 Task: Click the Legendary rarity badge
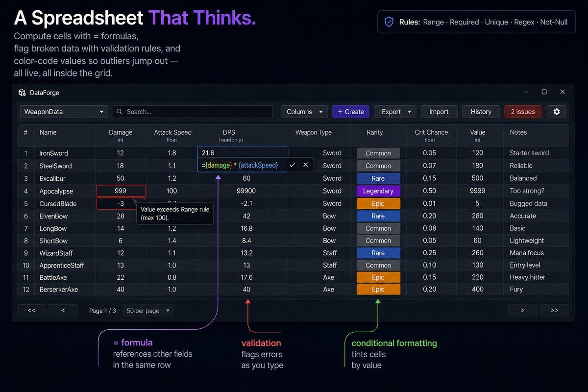click(378, 191)
